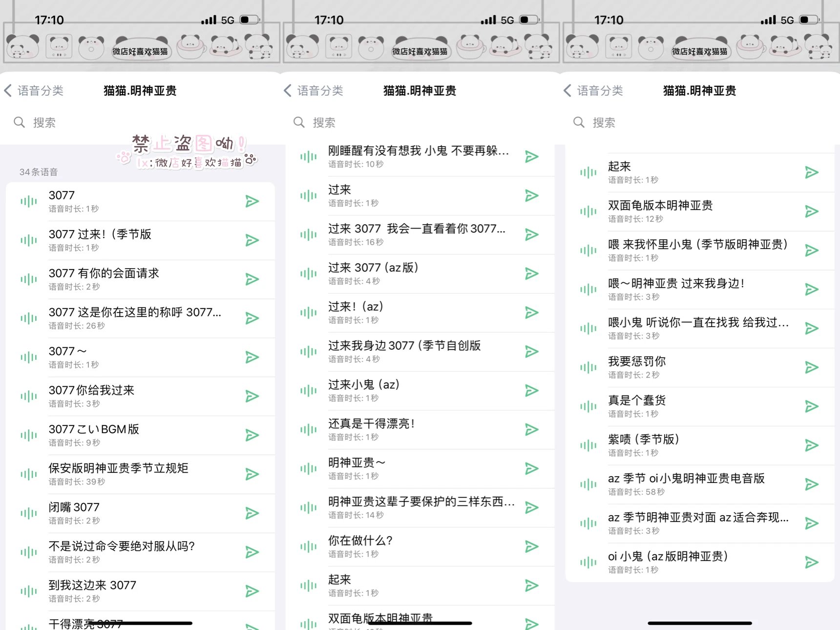Send the "3077 过来!(季节版" voice clip
Screen dimensions: 840x630
click(252, 240)
